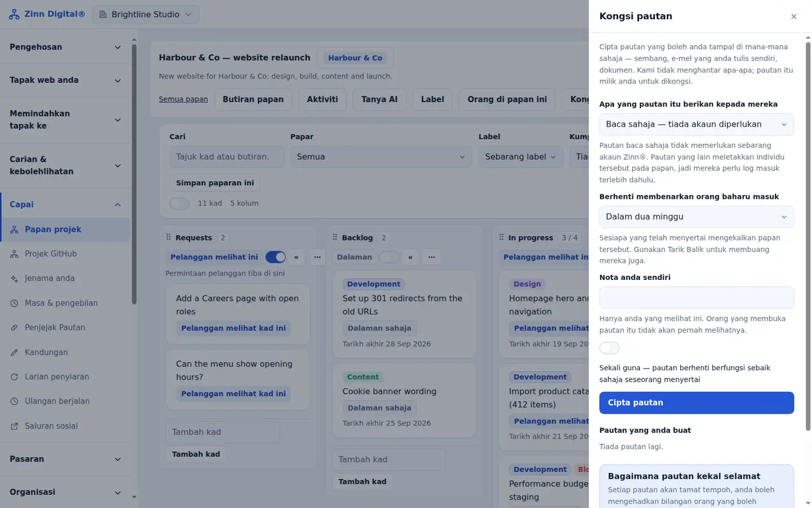The image size is (812, 508).
Task: Collapse the Backlog column with the « button
Action: tap(410, 257)
